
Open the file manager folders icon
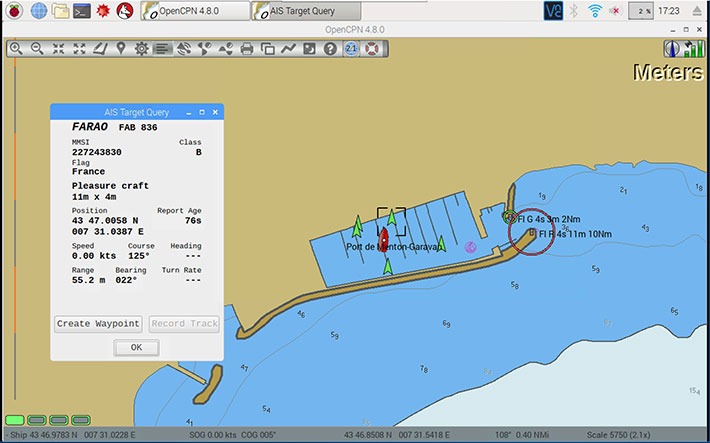[60, 11]
